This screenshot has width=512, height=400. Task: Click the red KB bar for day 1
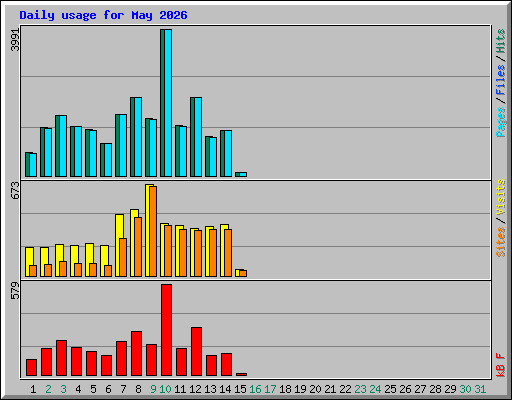click(x=32, y=368)
